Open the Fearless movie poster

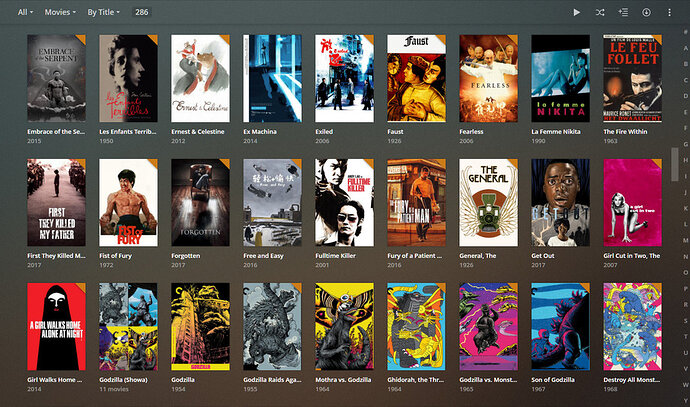tap(488, 78)
